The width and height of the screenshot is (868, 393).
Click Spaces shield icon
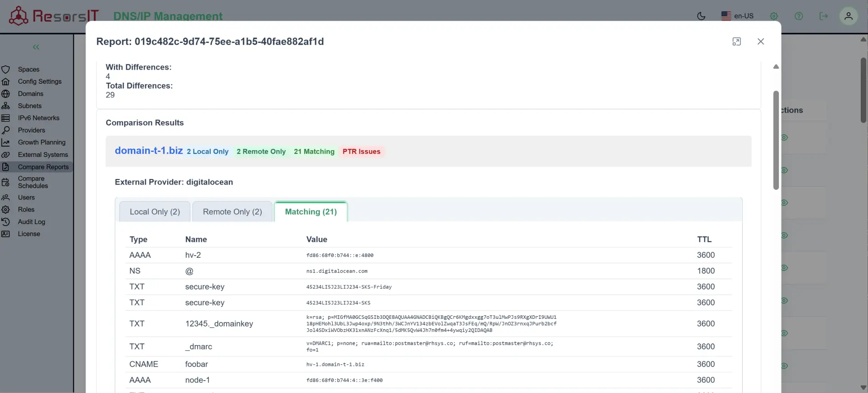5,69
